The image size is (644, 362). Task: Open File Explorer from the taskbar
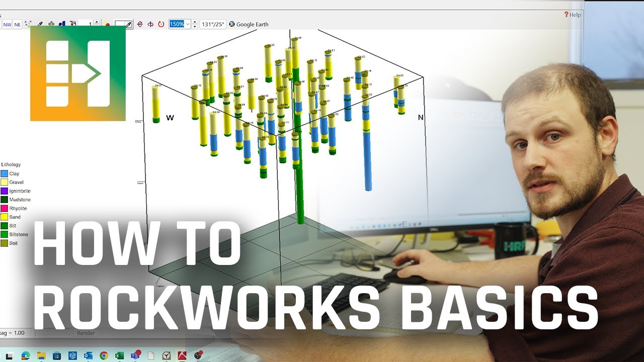pos(41,355)
